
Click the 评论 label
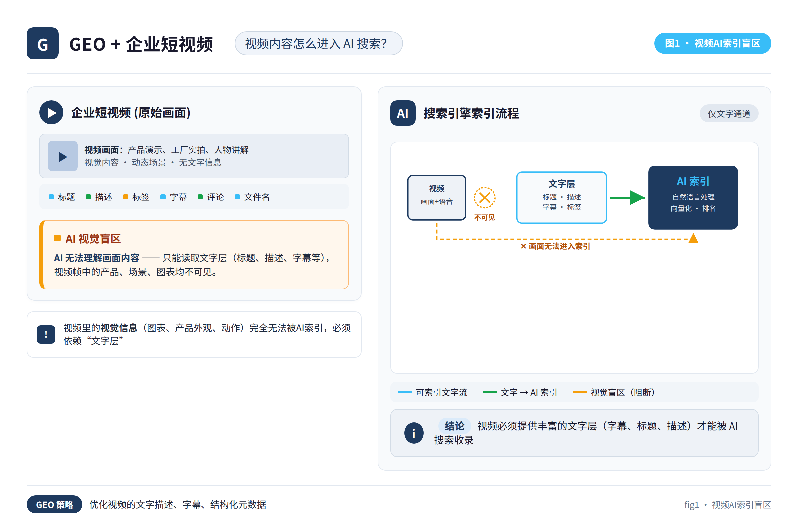coord(215,197)
